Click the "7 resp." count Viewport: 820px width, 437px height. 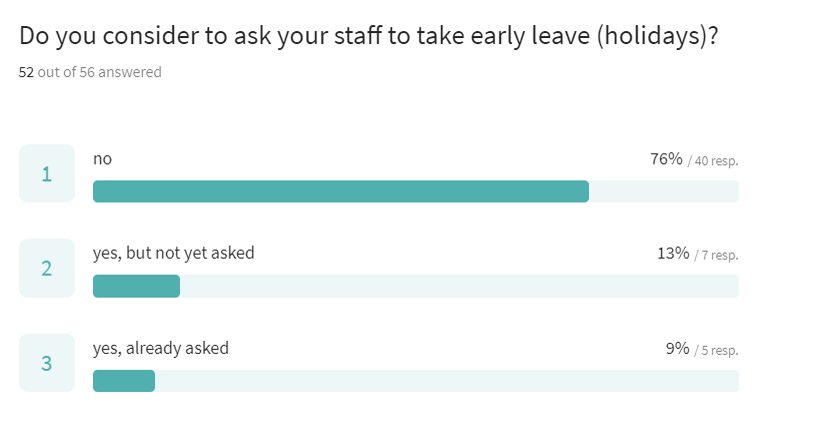pos(720,256)
